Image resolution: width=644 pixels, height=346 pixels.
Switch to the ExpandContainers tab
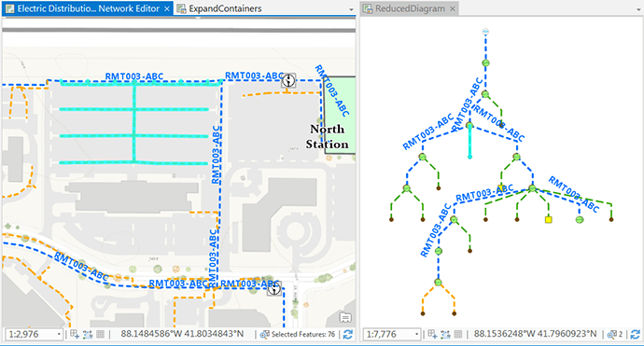219,8
